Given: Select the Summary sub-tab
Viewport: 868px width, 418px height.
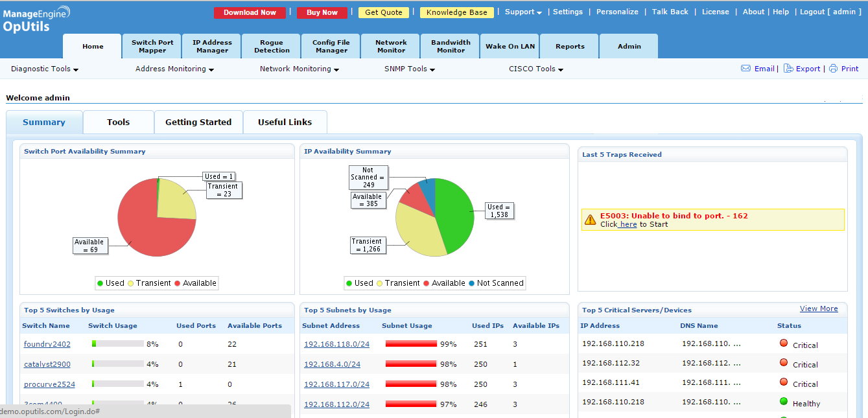Looking at the screenshot, I should point(44,122).
